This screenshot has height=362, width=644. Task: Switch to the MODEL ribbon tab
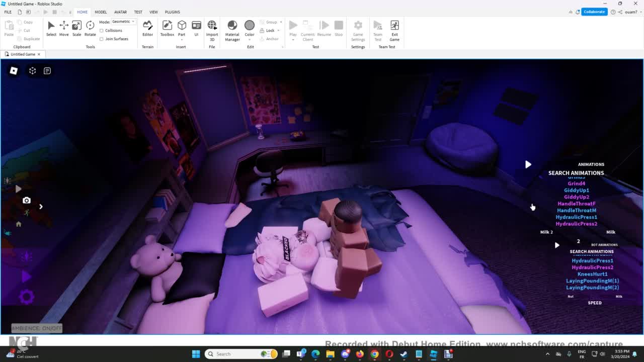point(101,12)
